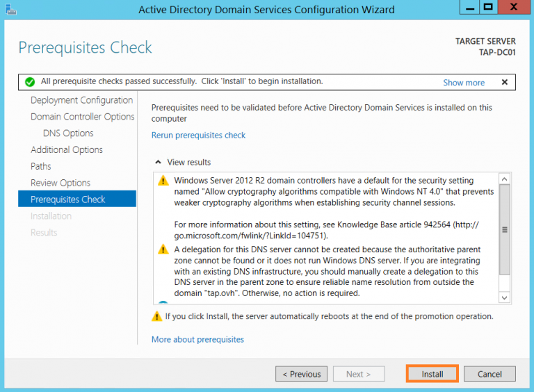Open the Review Options step
This screenshot has width=534, height=392.
(60, 183)
